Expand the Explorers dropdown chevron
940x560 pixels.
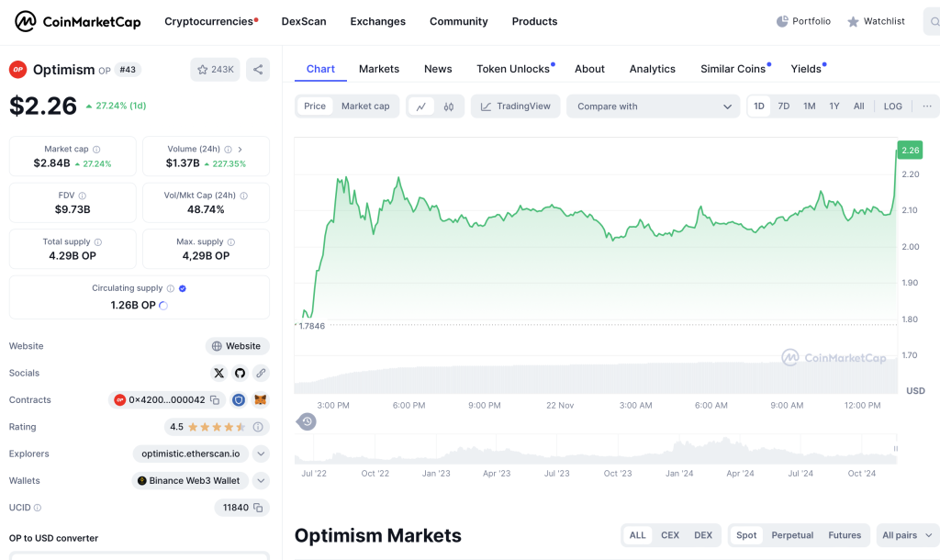(261, 454)
